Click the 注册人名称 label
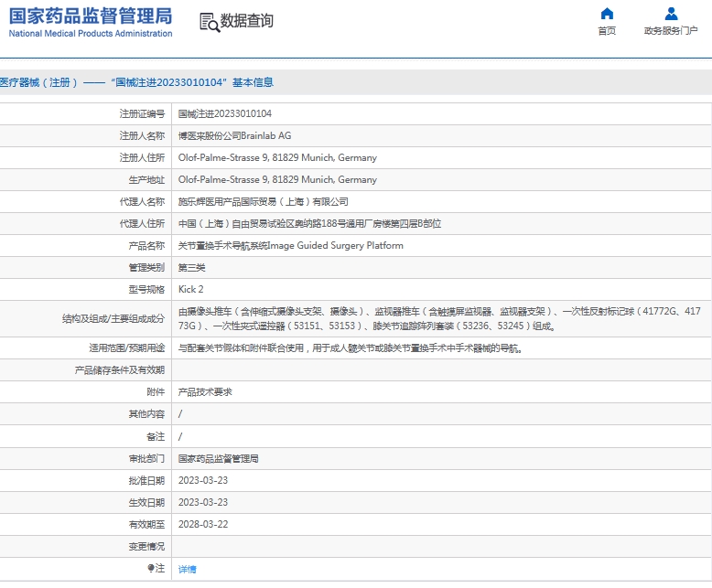Image resolution: width=712 pixels, height=588 pixels. coord(142,135)
